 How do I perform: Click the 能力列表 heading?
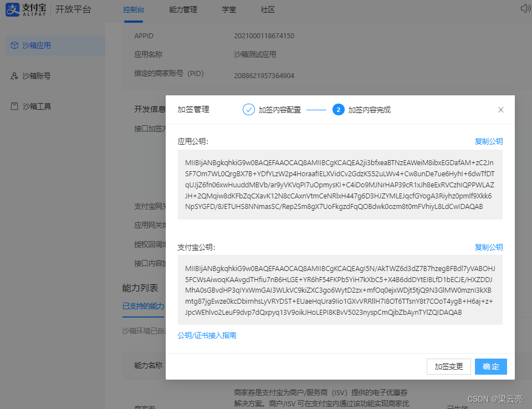tap(140, 288)
